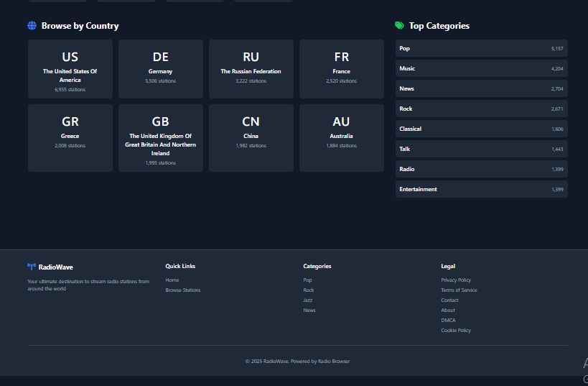View Australia radio stations card
The width and height of the screenshot is (588, 386).
pos(342,137)
